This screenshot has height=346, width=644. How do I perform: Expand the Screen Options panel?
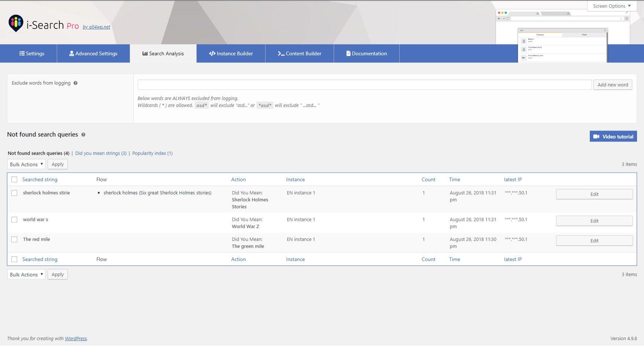[x=611, y=6]
